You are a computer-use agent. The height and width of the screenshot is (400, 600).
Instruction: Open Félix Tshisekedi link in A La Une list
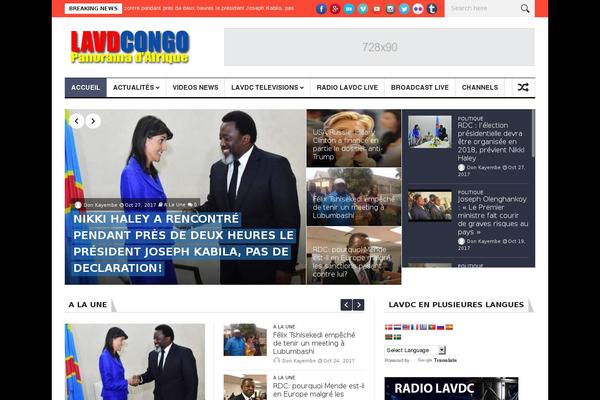tap(314, 343)
